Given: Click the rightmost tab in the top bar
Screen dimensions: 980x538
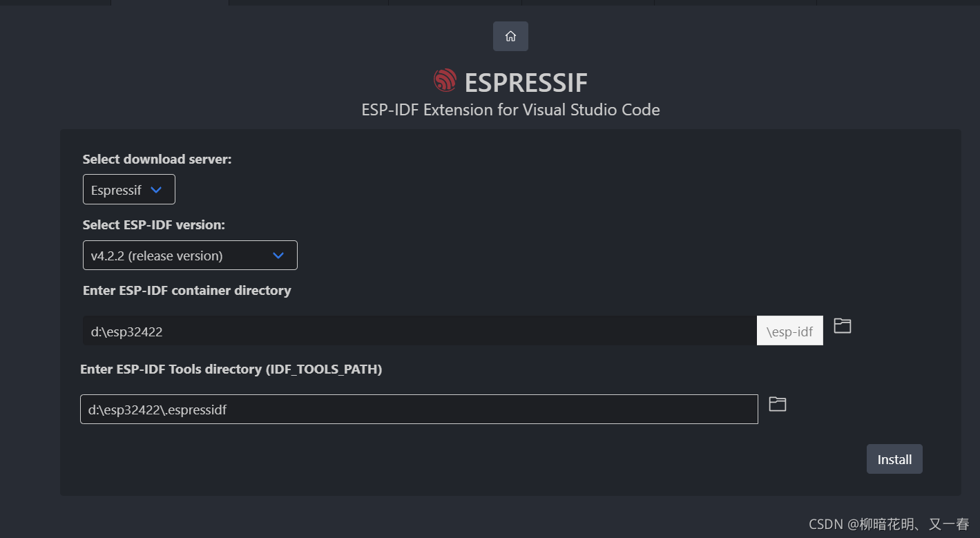Looking at the screenshot, I should click(x=898, y=3).
